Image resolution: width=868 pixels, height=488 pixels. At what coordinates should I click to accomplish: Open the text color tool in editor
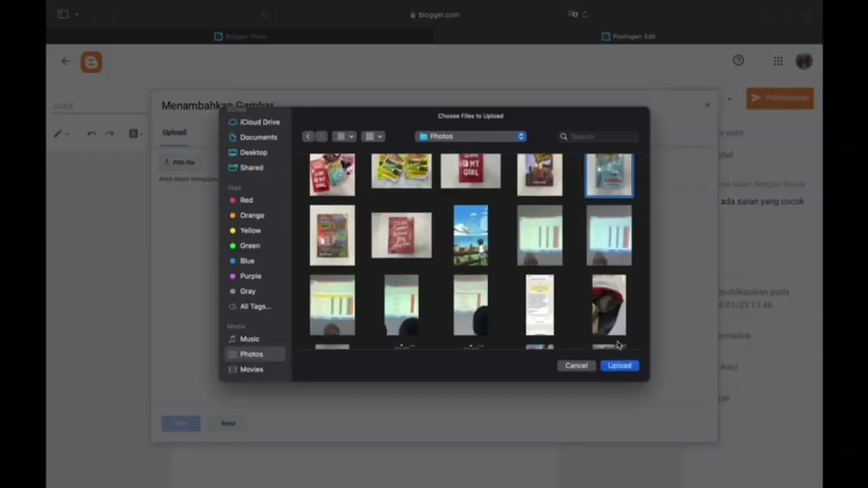(135, 134)
